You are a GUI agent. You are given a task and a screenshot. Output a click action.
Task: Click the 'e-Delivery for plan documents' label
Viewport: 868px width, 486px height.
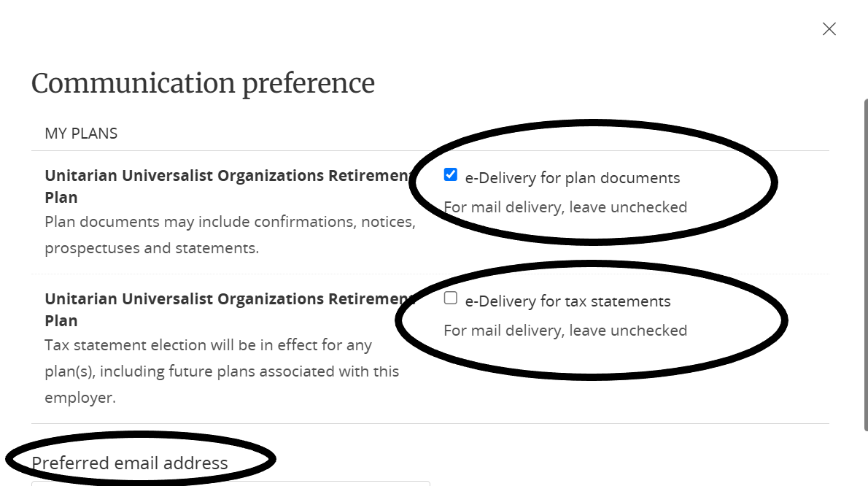pyautogui.click(x=572, y=178)
